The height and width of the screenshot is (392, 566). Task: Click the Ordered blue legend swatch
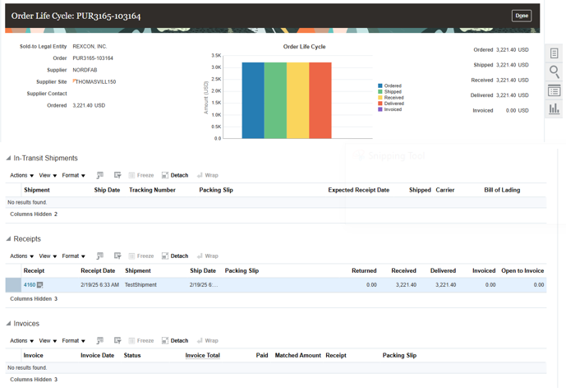coord(380,86)
